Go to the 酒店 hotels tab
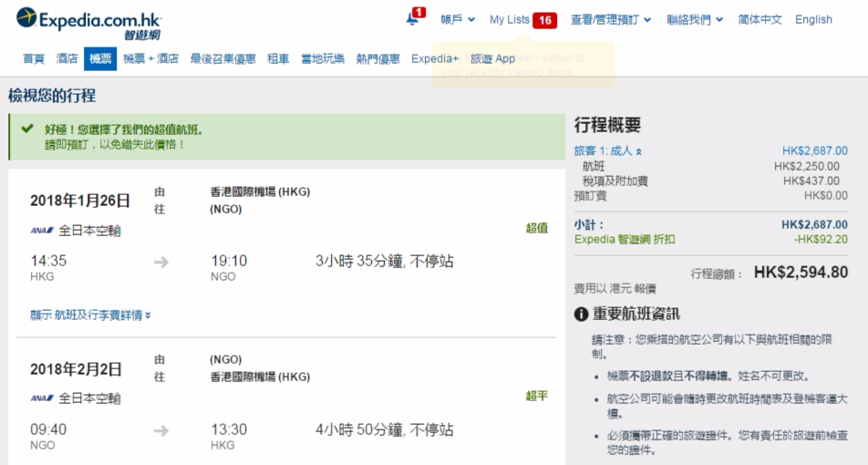The height and width of the screenshot is (465, 868). (67, 58)
